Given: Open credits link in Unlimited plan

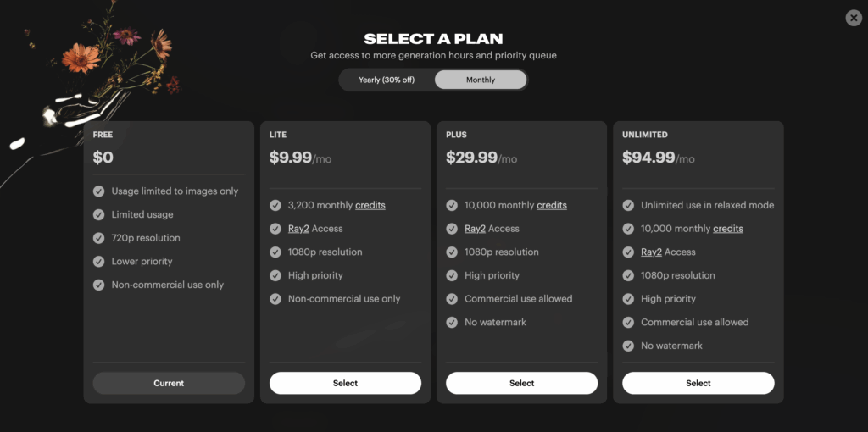Looking at the screenshot, I should pyautogui.click(x=728, y=229).
